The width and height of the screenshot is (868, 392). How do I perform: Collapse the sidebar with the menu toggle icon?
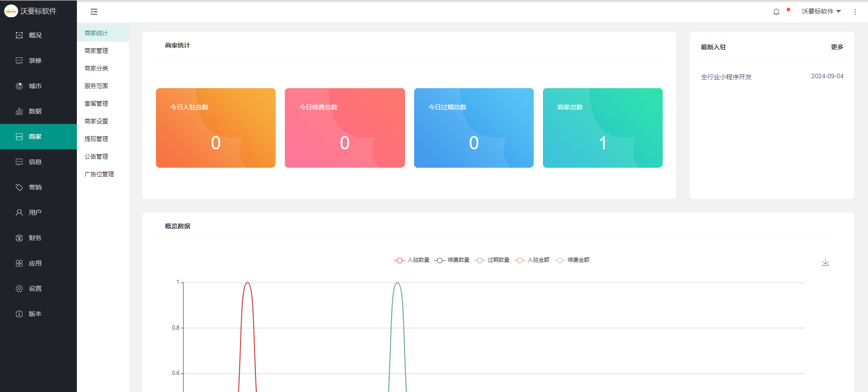tap(94, 12)
